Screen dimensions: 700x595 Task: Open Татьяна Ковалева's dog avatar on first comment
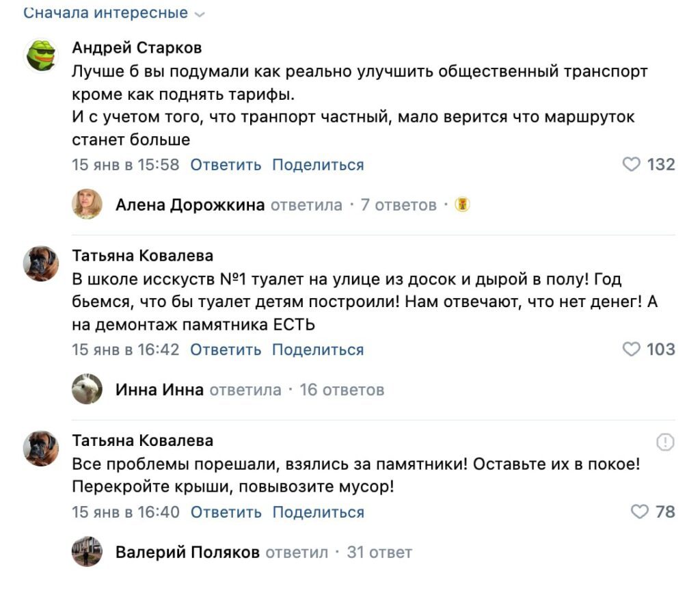point(42,264)
